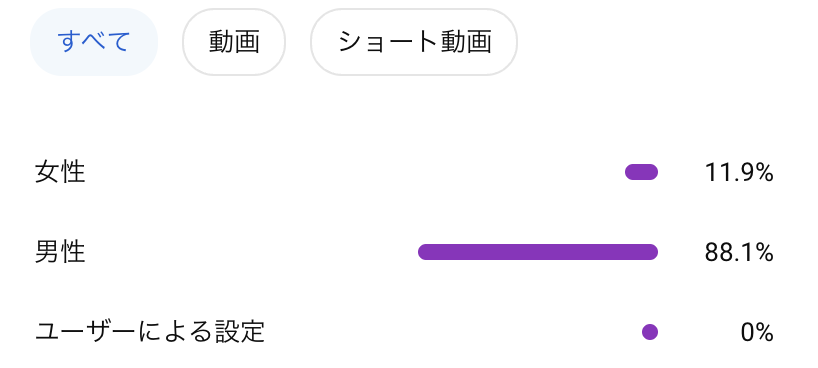Open the ショート動画 filter chip
The width and height of the screenshot is (818, 368).
tap(414, 42)
